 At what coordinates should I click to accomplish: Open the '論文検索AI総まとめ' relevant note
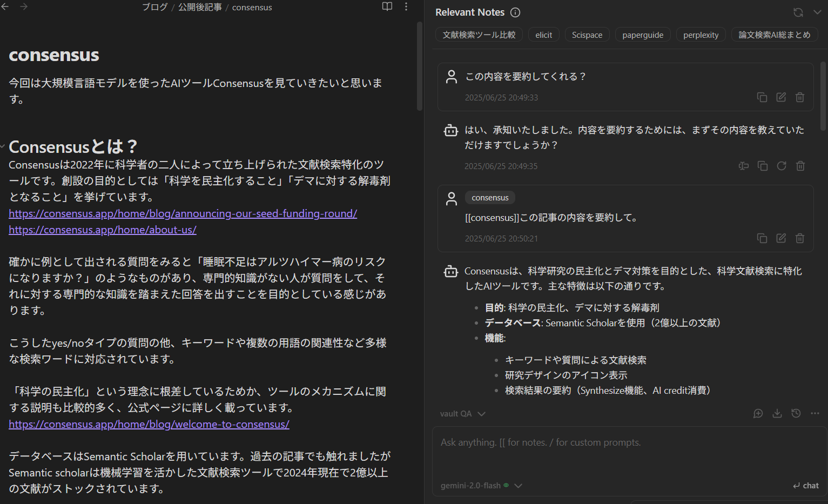click(x=775, y=35)
